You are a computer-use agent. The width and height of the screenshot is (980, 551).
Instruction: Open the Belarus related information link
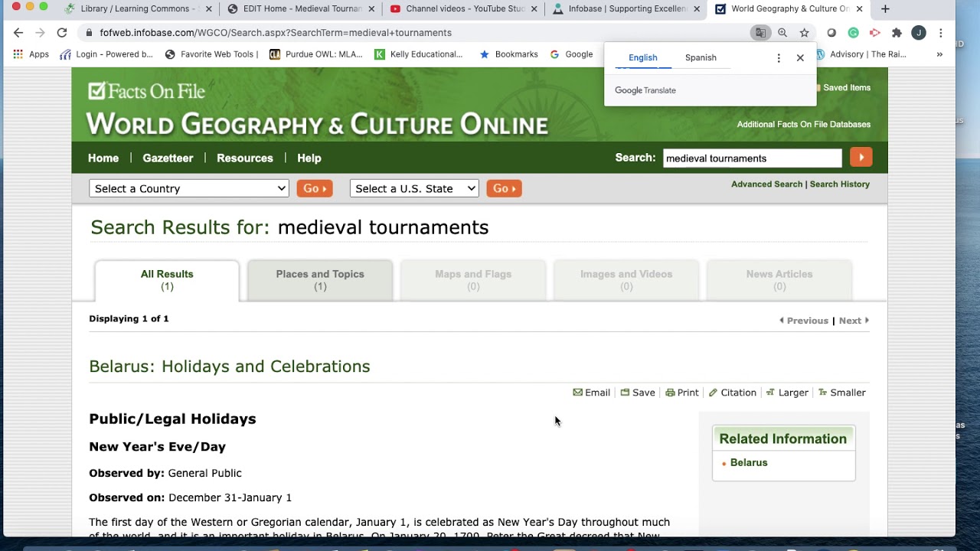click(749, 463)
